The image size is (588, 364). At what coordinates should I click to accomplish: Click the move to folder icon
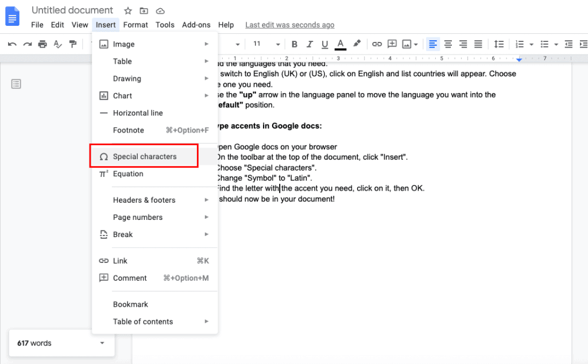pos(144,11)
